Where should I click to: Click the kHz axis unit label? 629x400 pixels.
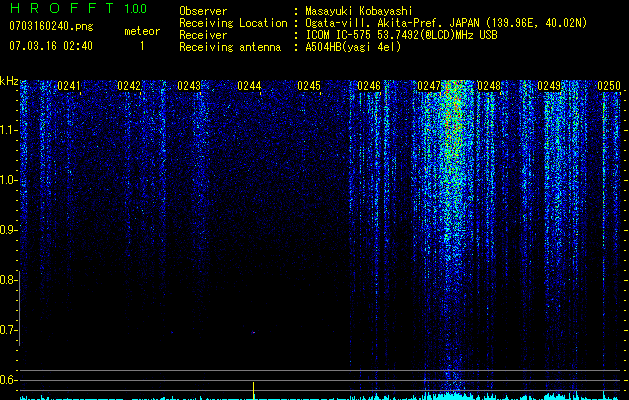[x=9, y=81]
